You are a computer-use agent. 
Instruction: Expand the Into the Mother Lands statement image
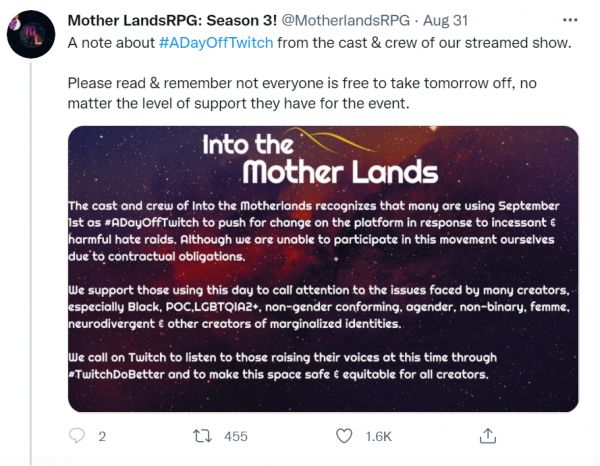click(x=323, y=268)
